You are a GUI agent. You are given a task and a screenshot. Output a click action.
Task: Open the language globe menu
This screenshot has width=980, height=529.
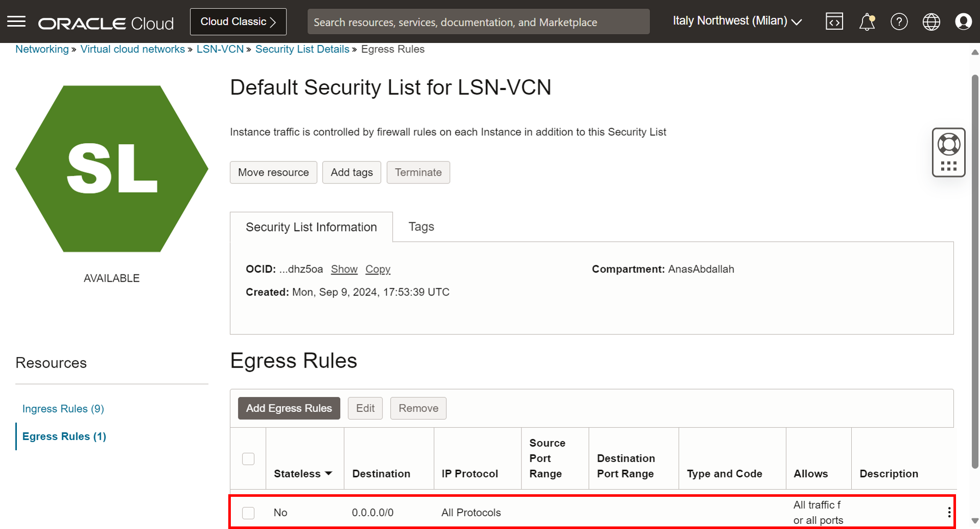click(x=931, y=21)
